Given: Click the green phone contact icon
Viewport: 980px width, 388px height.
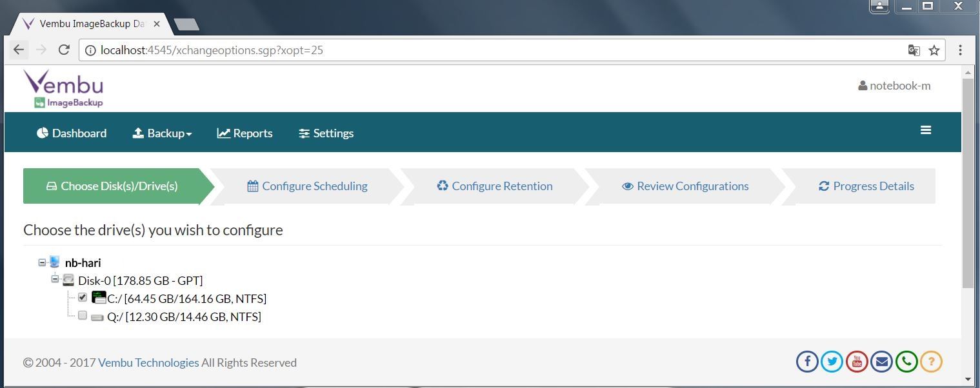Looking at the screenshot, I should [906, 362].
